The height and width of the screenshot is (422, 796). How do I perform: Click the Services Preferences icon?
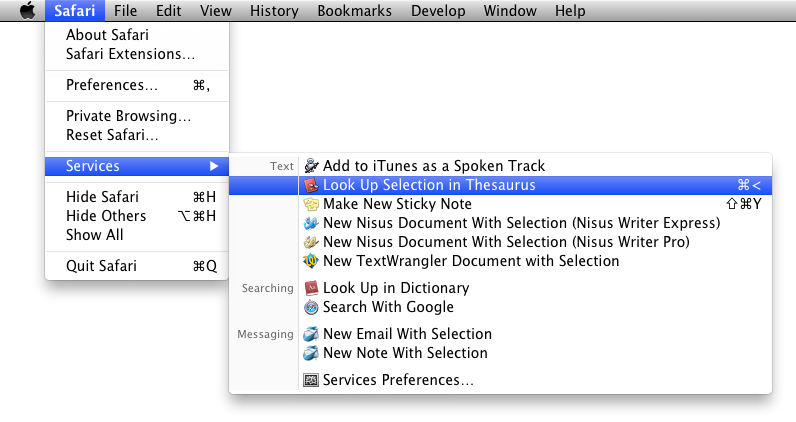tap(311, 380)
